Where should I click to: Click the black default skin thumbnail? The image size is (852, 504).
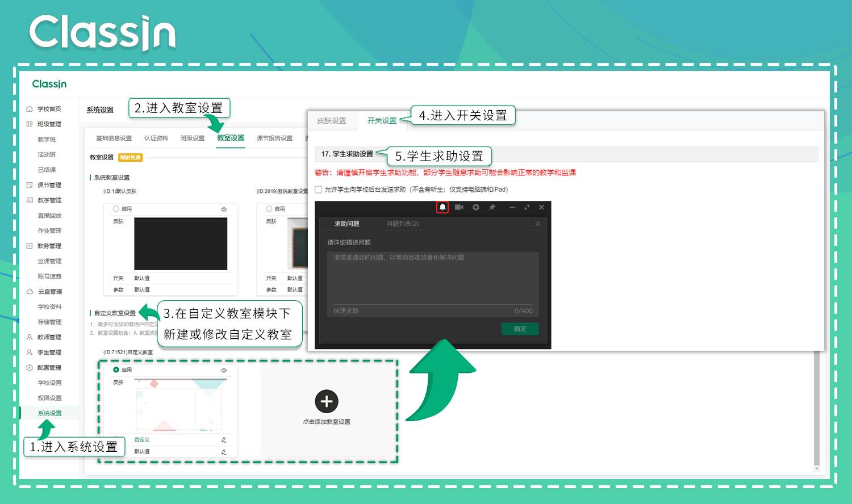point(181,243)
